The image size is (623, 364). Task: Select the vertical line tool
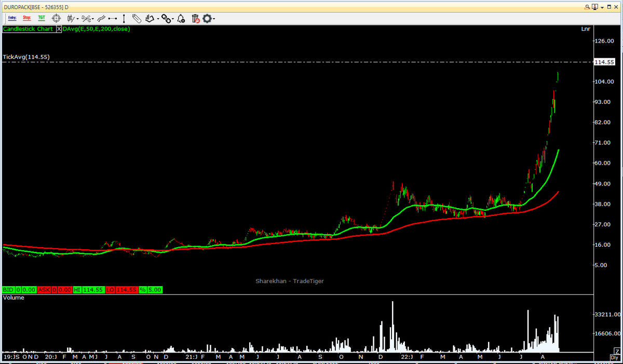(x=124, y=18)
